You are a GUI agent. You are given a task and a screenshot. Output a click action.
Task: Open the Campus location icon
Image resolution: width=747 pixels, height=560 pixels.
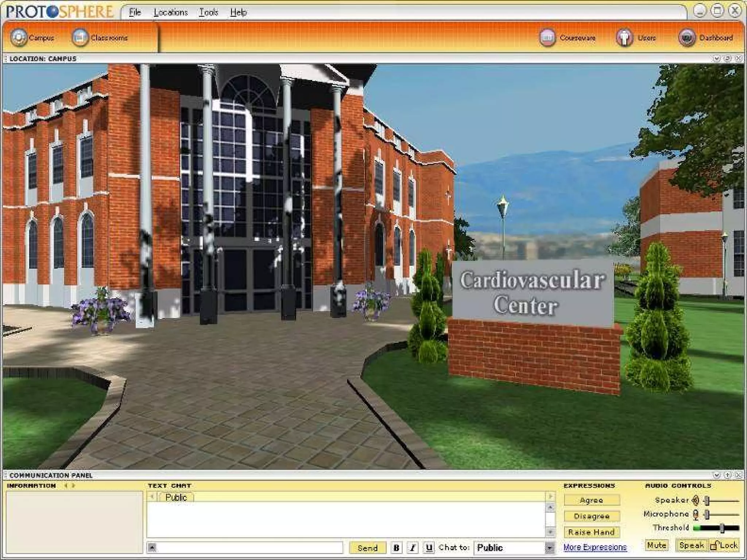19,38
